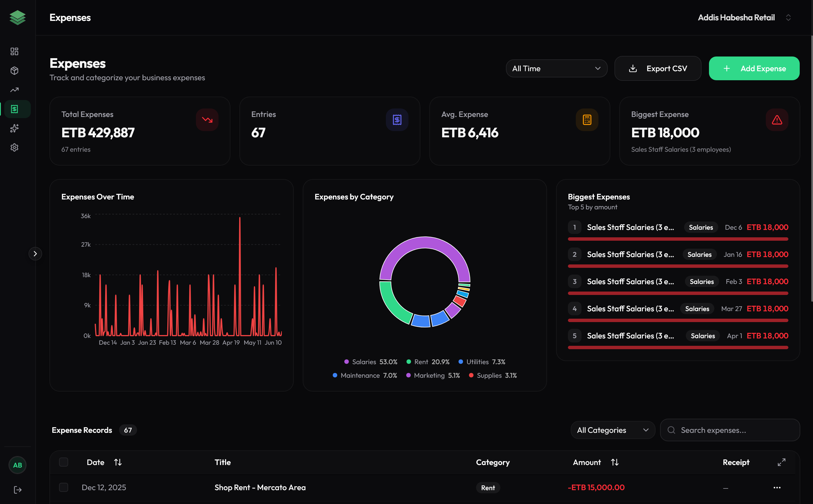The image size is (813, 504).
Task: Open the products box icon in sidebar
Action: tap(14, 71)
